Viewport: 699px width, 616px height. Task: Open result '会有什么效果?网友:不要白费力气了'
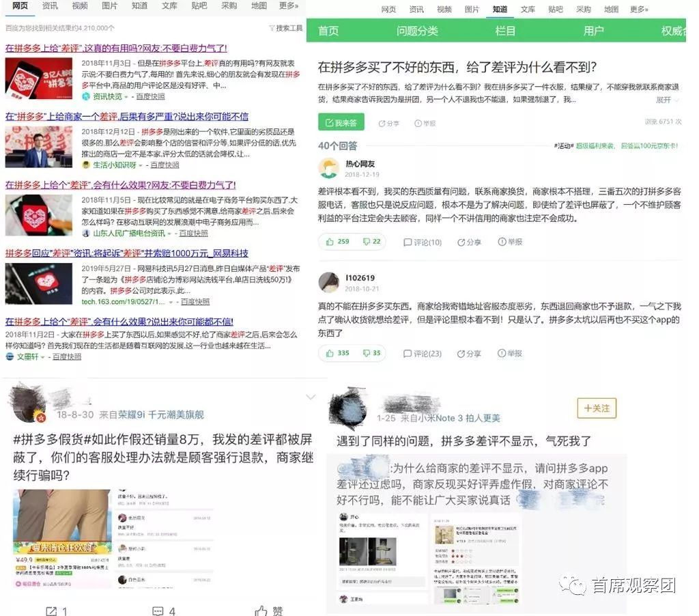120,184
